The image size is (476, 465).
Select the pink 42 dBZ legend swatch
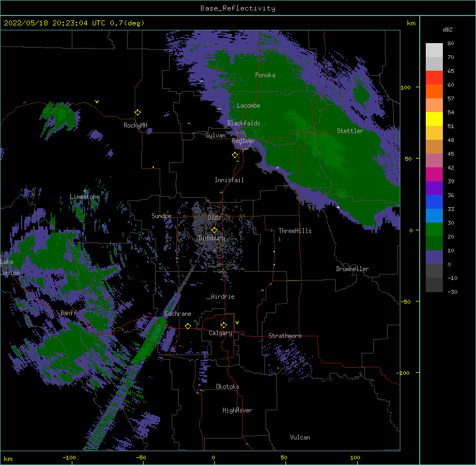coord(434,160)
